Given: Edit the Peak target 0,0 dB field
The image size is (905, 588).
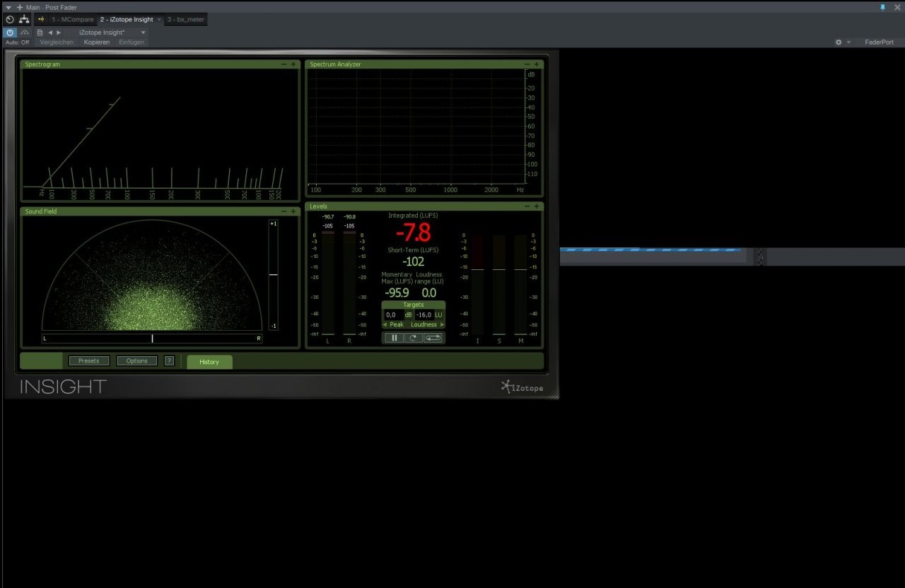Looking at the screenshot, I should 394,315.
